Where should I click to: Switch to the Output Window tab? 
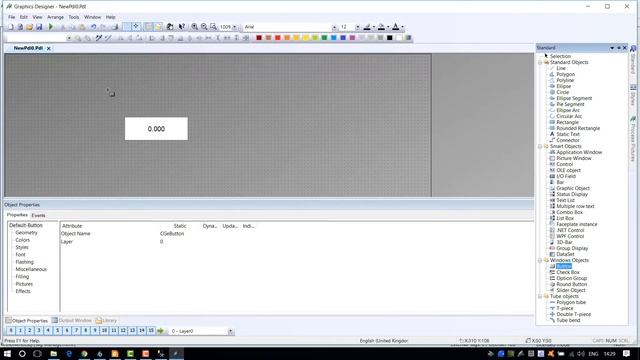pyautogui.click(x=72, y=320)
